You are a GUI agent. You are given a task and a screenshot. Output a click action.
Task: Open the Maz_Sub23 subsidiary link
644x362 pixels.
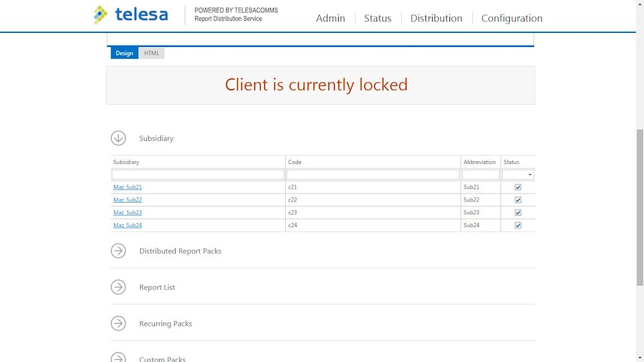coord(127,212)
